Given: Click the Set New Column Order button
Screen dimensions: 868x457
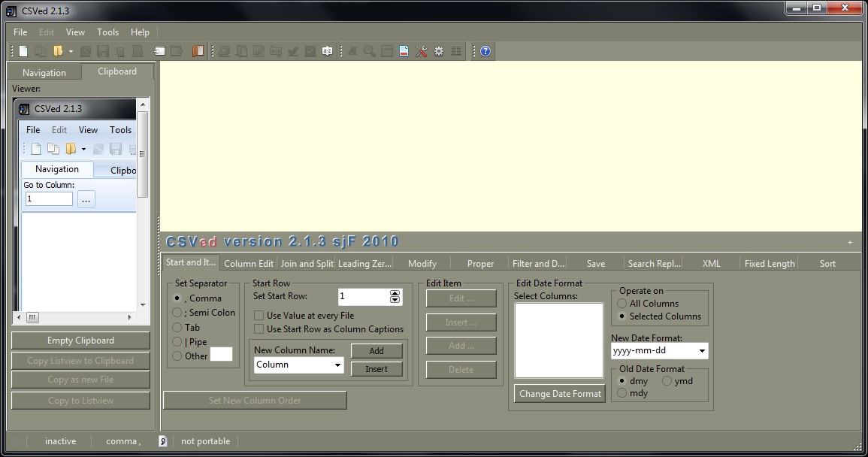Looking at the screenshot, I should pyautogui.click(x=256, y=401).
